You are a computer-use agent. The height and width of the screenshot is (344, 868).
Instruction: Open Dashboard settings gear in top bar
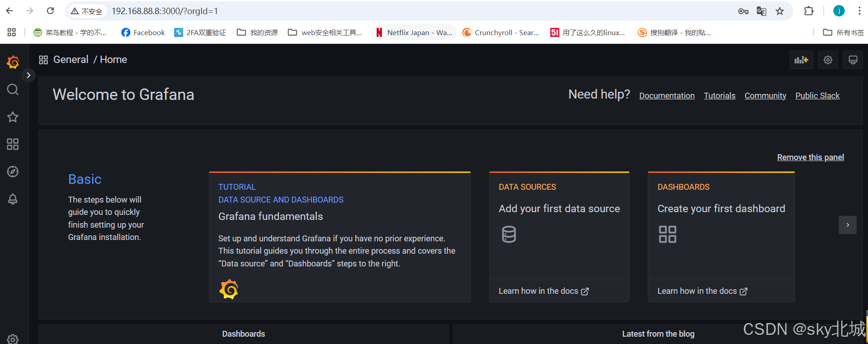click(828, 60)
